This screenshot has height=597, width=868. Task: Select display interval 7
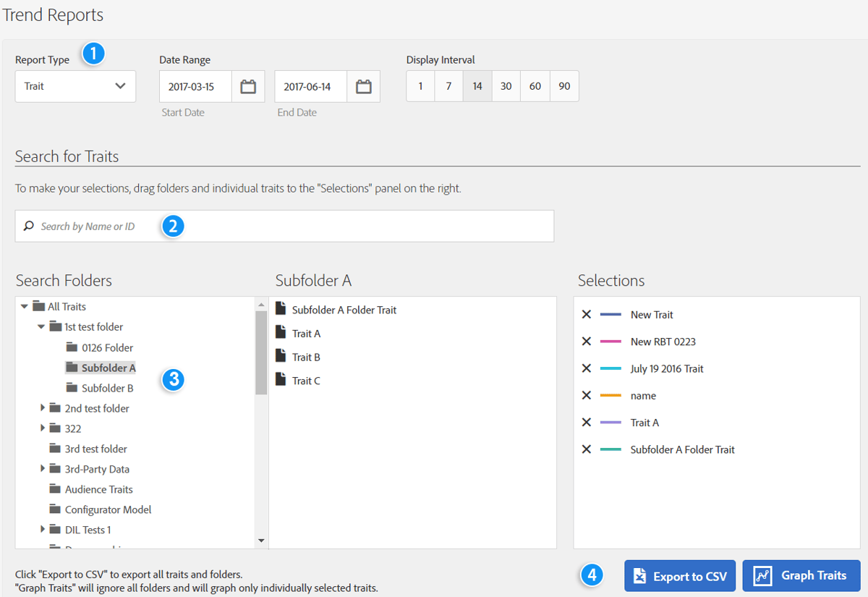(x=448, y=85)
